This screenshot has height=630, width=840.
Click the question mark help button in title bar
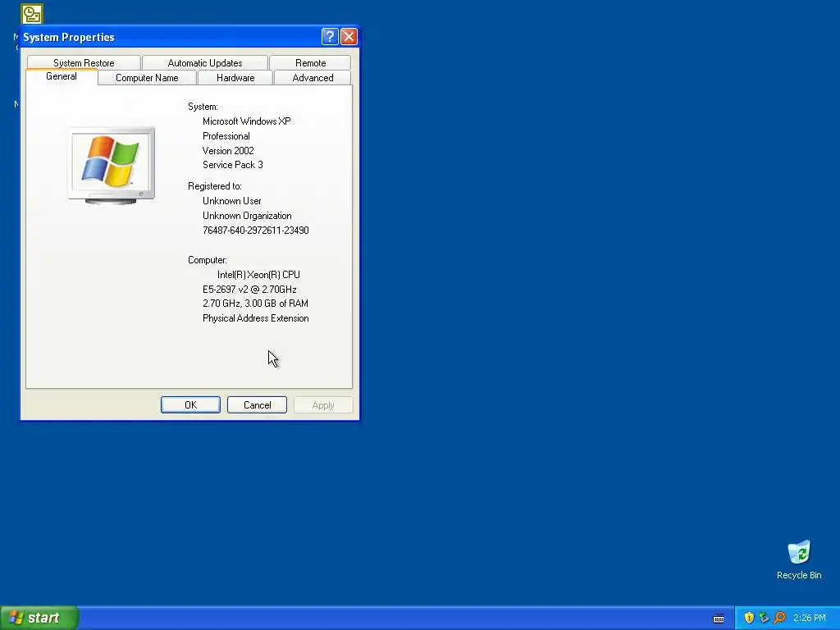pyautogui.click(x=330, y=36)
